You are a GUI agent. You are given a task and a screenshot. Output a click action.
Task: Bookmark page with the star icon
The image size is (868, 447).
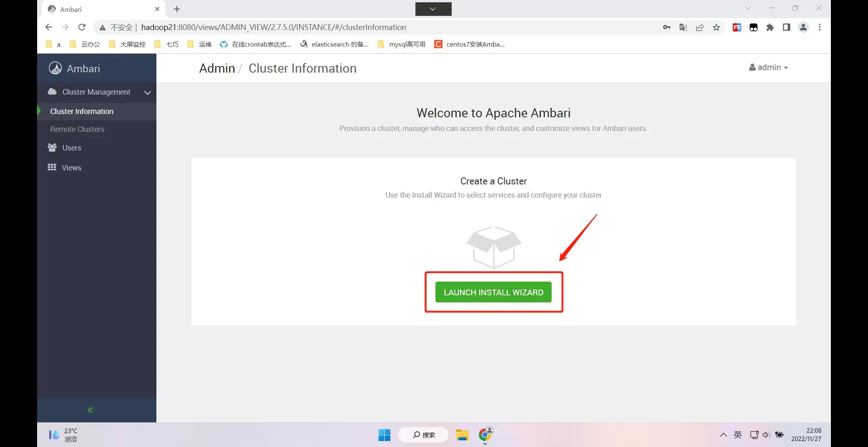716,28
